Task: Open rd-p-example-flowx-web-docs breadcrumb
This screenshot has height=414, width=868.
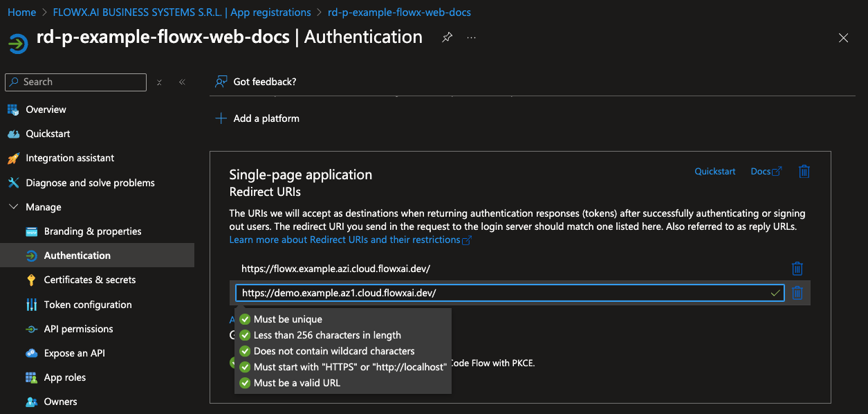Action: pyautogui.click(x=399, y=12)
